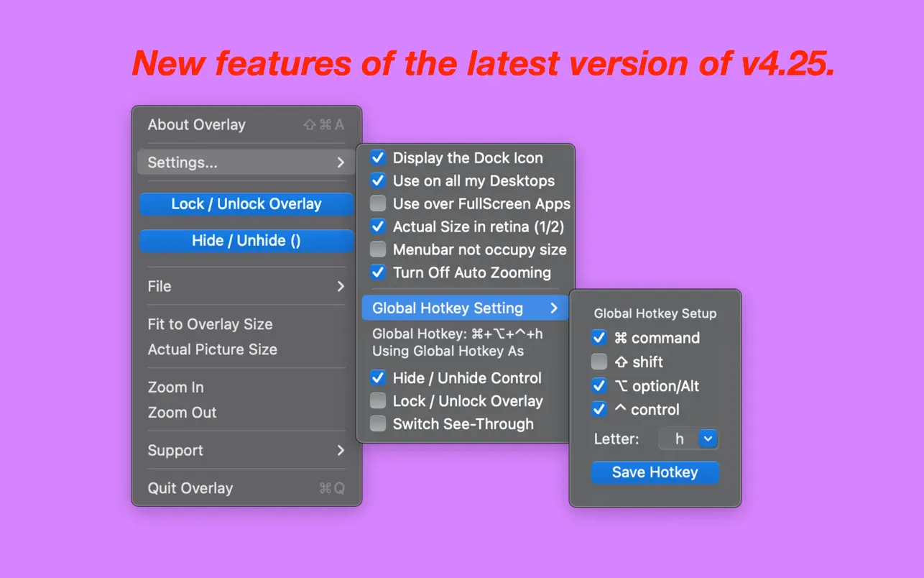Open Global Hotkey Setting submenu

tap(464, 308)
